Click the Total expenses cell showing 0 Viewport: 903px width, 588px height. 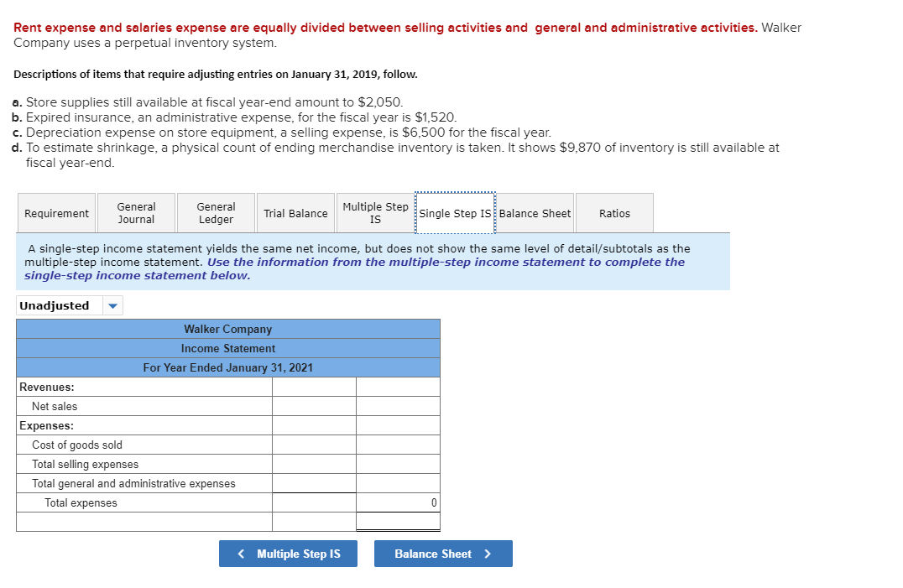point(399,502)
